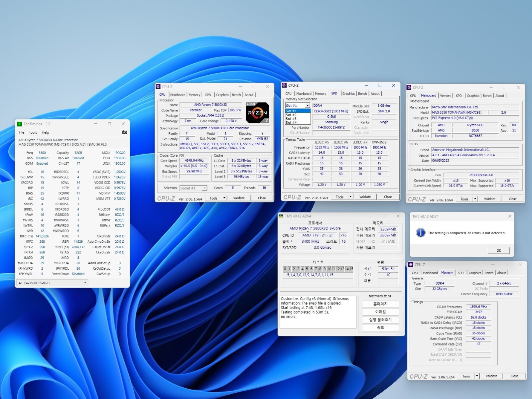Click test number 5 in TM5 test row
Image resolution: width=532 pixels, height=399 pixels.
307,269
